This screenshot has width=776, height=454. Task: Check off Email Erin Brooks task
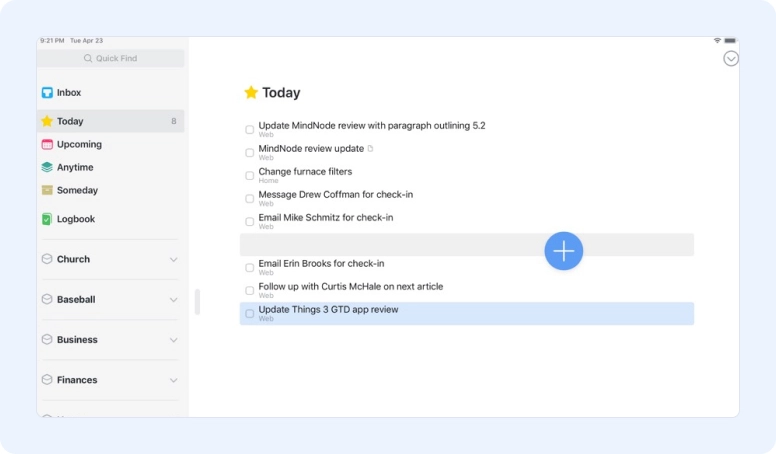[250, 268]
